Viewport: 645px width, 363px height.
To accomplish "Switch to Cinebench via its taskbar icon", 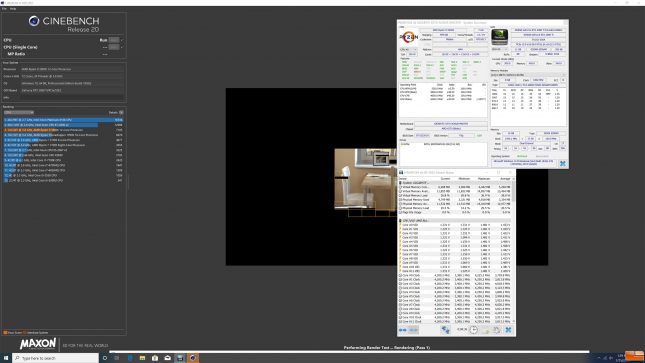I will click(193, 358).
